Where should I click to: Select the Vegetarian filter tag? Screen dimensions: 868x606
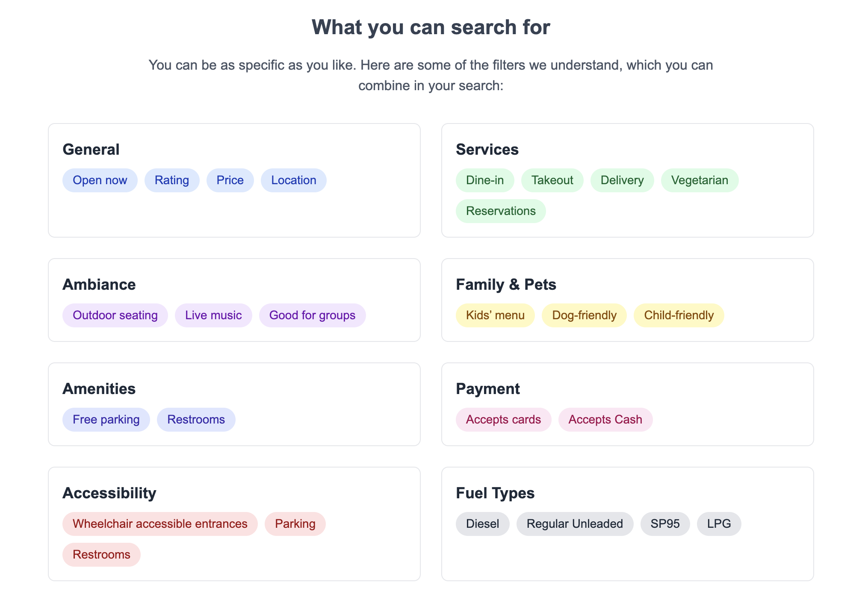coord(699,180)
